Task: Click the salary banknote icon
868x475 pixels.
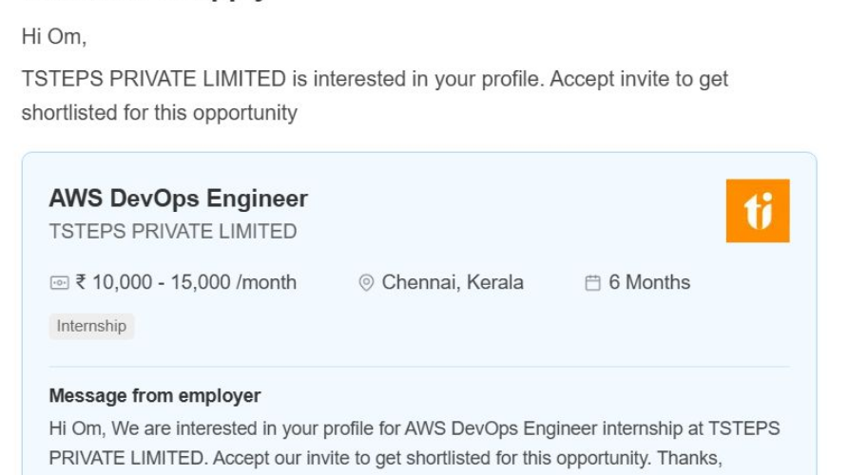Action: (x=59, y=283)
